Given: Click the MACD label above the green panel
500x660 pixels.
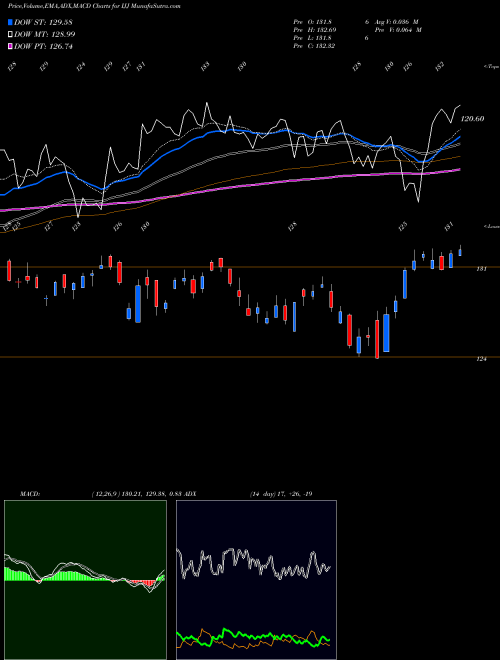Looking at the screenshot, I should [x=30, y=494].
